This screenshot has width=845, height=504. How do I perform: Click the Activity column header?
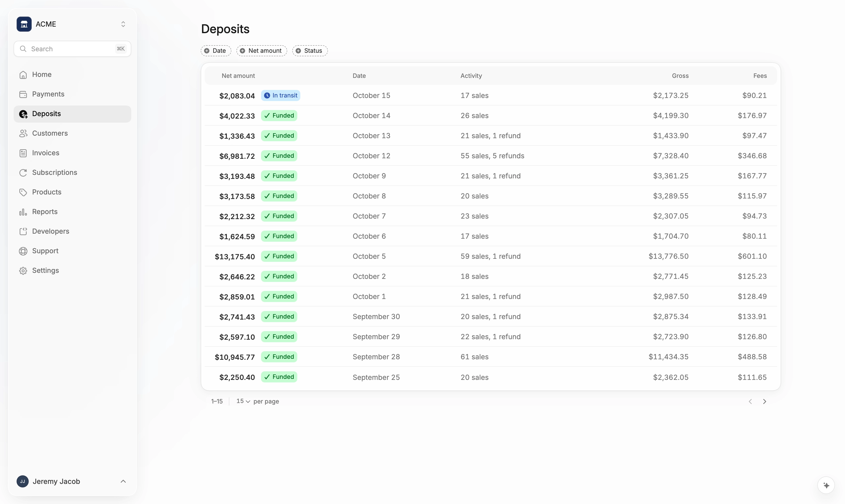471,76
